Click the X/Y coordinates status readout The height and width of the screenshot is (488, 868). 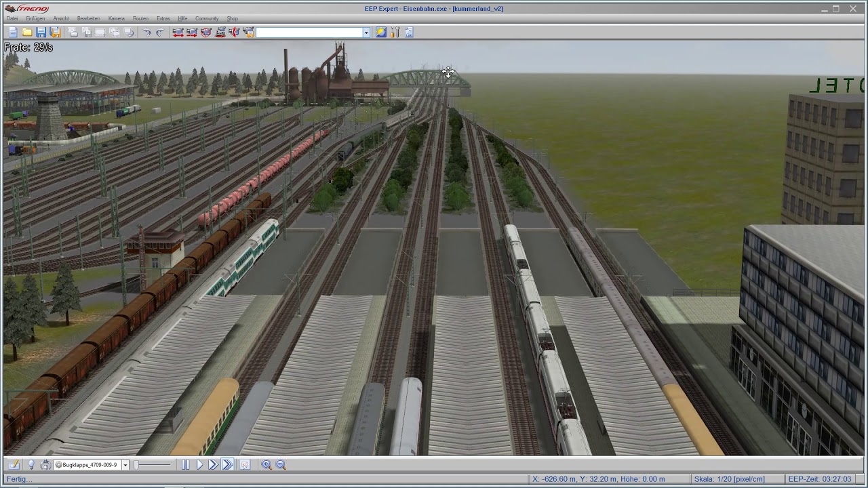tap(599, 479)
